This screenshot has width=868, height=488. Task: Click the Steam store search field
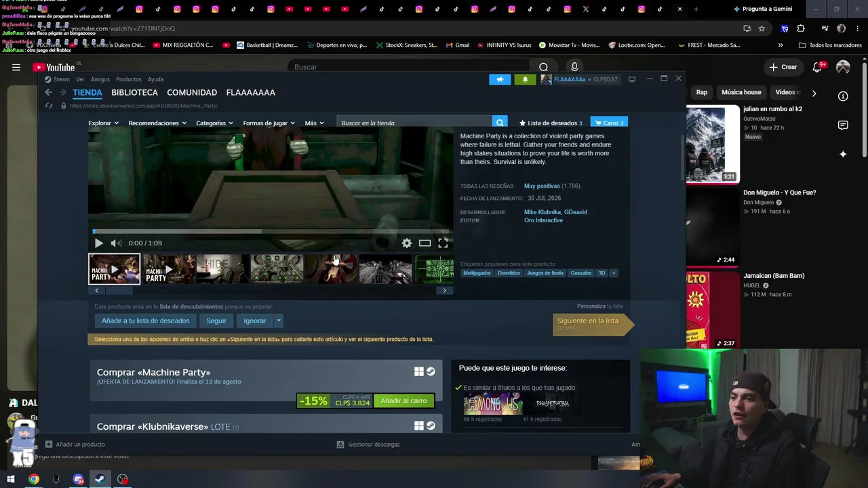coord(415,123)
